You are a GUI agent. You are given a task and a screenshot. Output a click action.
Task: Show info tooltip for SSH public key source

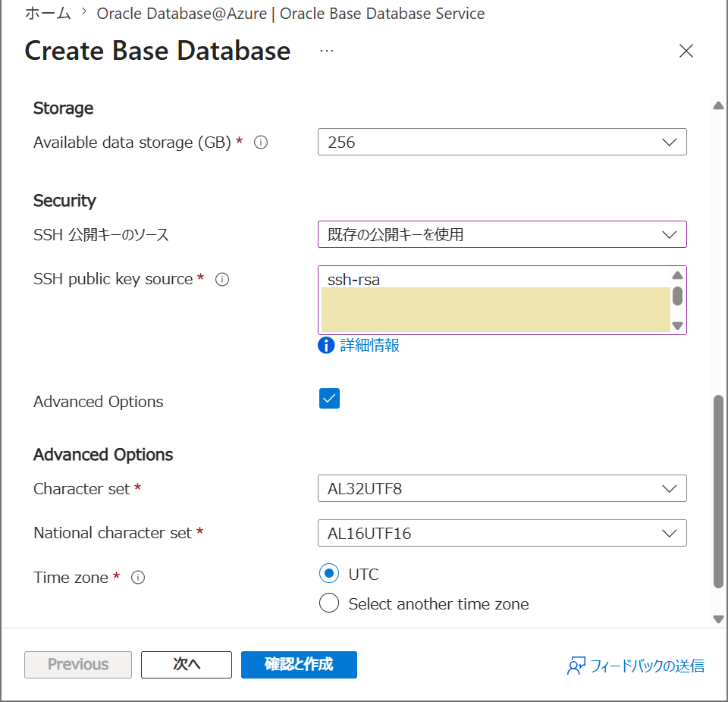click(x=222, y=280)
